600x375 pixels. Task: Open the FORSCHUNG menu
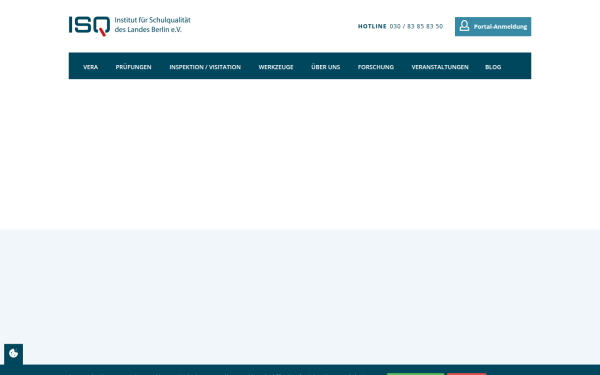(376, 67)
